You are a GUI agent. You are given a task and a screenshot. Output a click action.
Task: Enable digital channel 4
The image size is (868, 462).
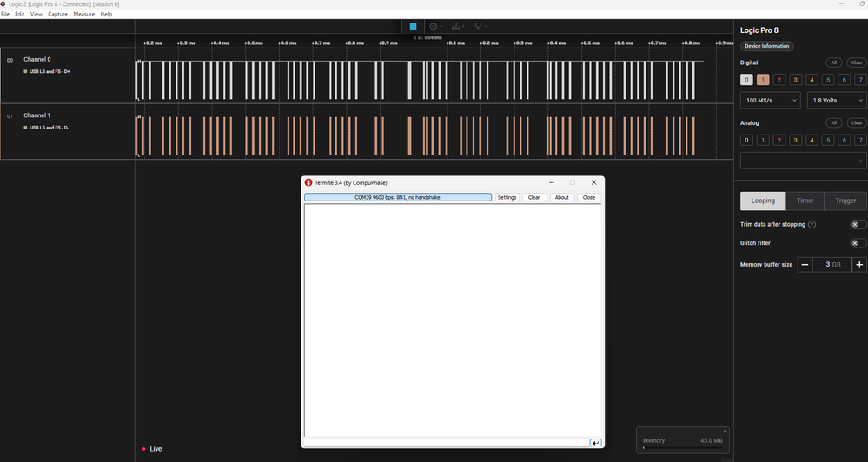click(x=812, y=80)
